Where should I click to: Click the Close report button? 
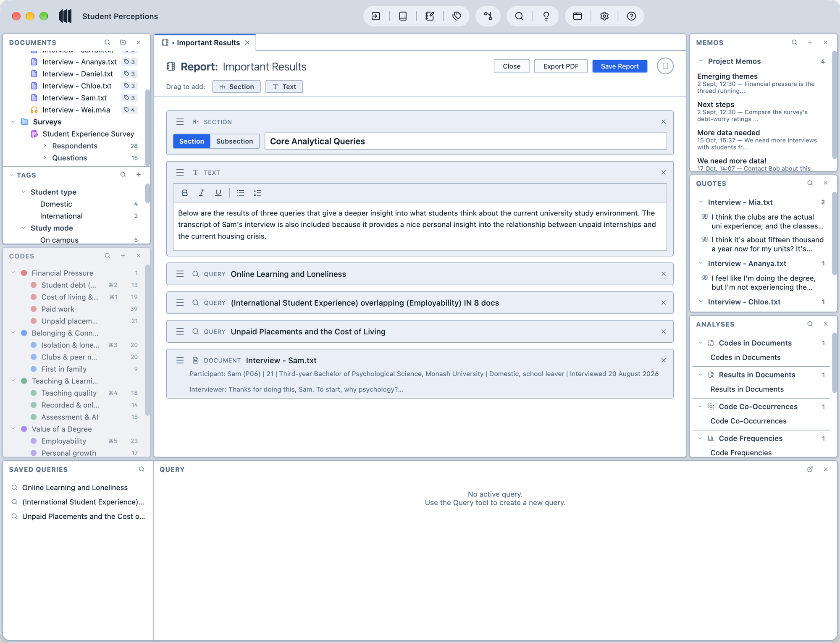(x=512, y=66)
